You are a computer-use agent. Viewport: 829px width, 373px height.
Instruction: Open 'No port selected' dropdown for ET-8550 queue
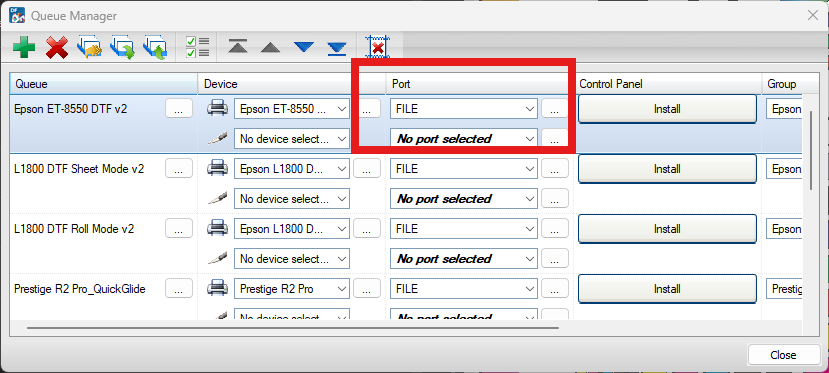pyautogui.click(x=464, y=139)
